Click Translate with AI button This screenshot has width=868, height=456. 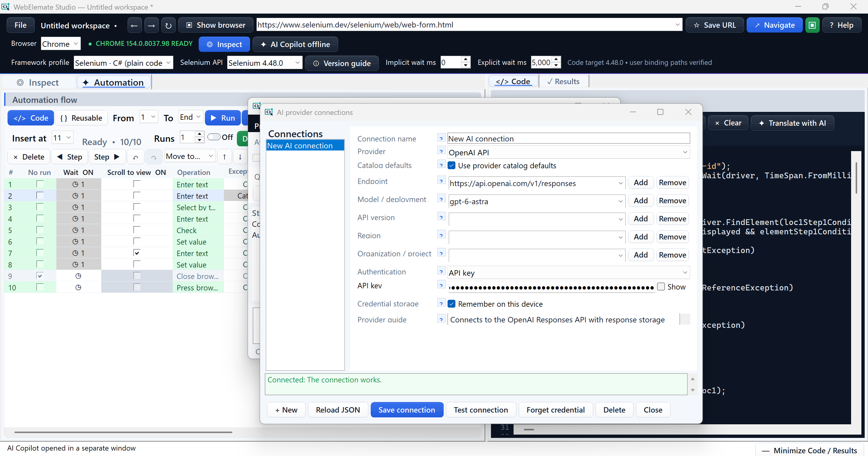click(793, 123)
